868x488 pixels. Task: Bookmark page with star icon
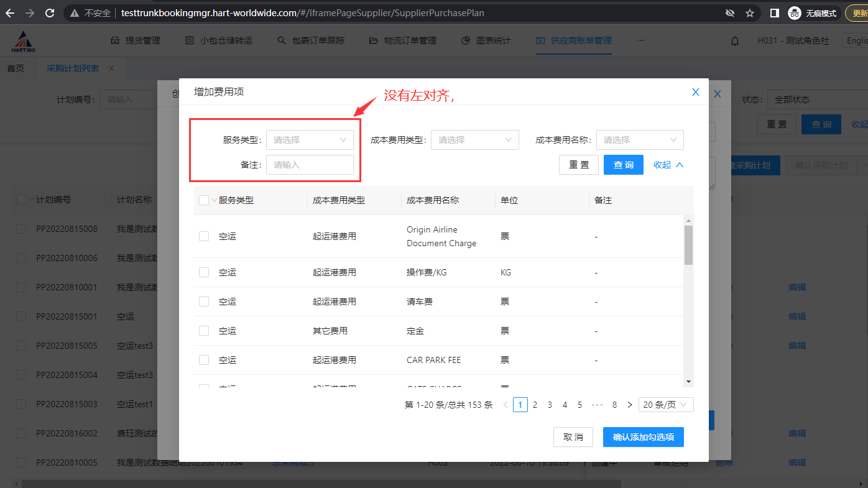[x=750, y=12]
